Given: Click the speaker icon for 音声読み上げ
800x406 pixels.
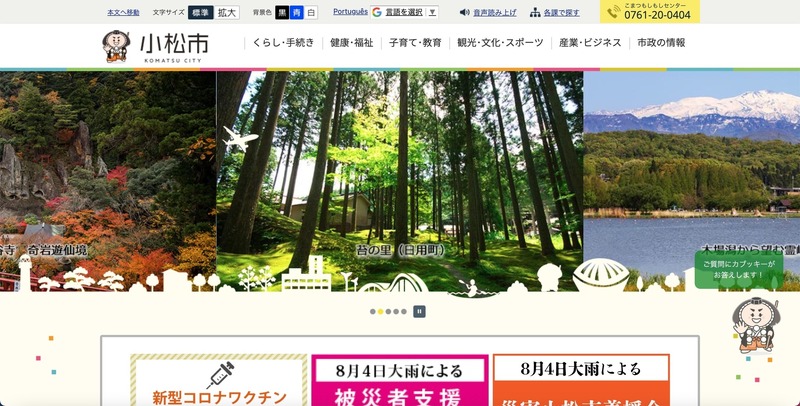Looking at the screenshot, I should [x=464, y=13].
